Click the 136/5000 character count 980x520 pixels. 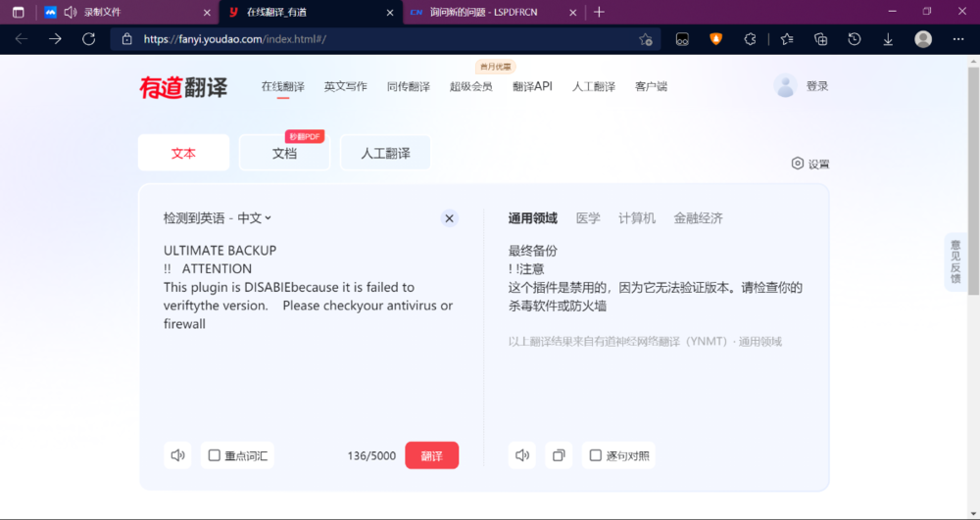tap(371, 455)
